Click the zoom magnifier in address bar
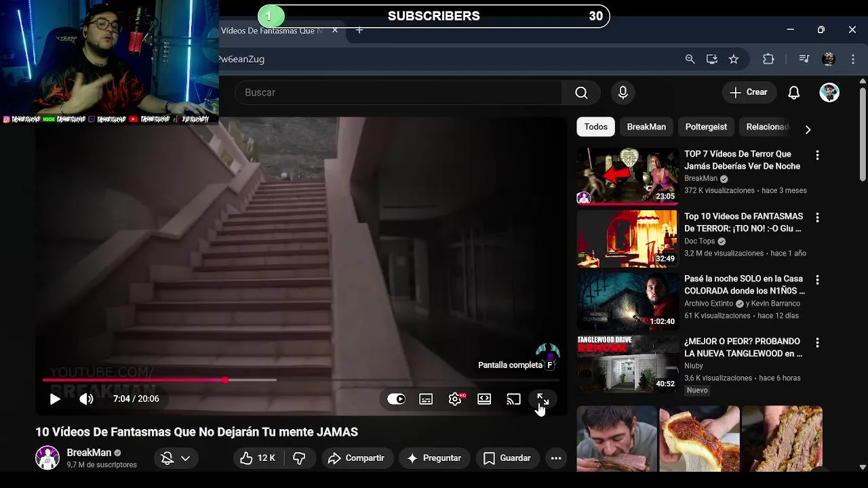This screenshot has width=868, height=488. (x=690, y=59)
